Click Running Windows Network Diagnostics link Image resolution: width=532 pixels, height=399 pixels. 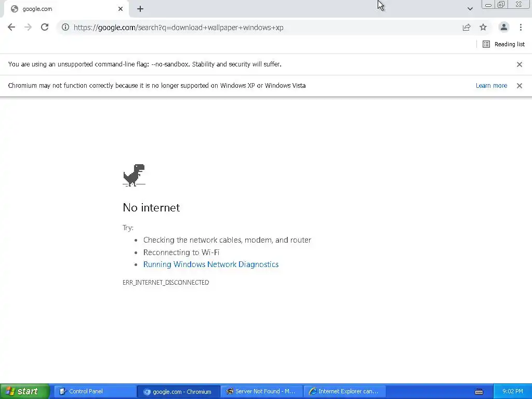(x=211, y=264)
